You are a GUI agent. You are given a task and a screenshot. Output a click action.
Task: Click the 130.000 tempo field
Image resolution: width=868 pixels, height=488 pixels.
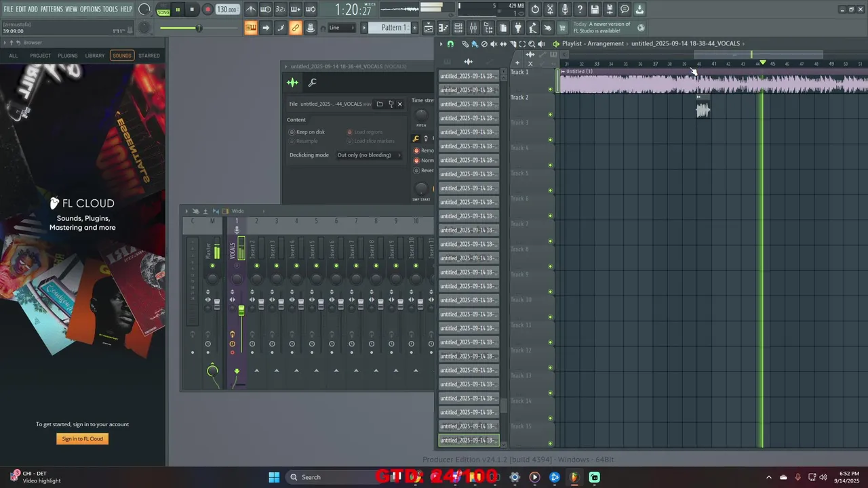(x=227, y=9)
